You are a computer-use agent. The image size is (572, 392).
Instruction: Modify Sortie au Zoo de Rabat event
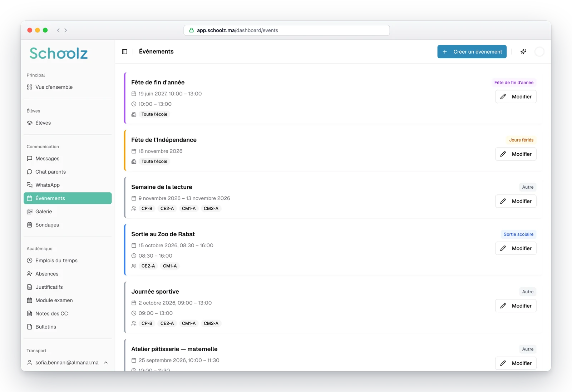pos(516,248)
